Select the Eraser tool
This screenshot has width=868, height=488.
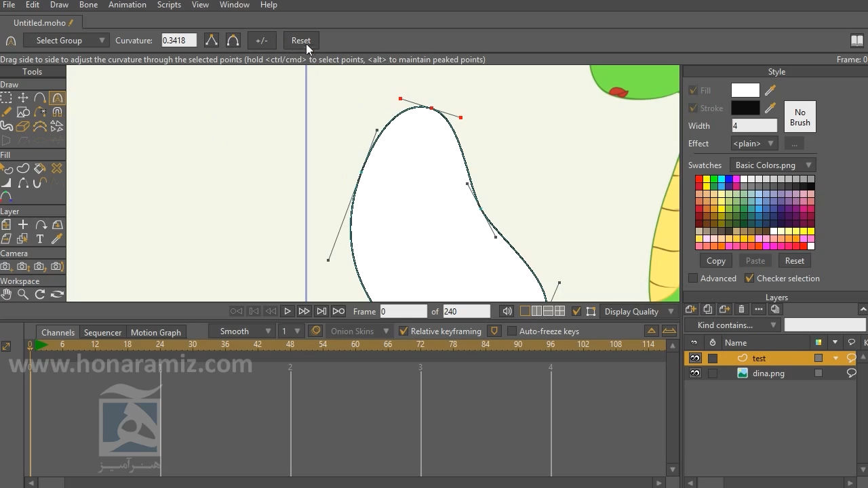23,126
